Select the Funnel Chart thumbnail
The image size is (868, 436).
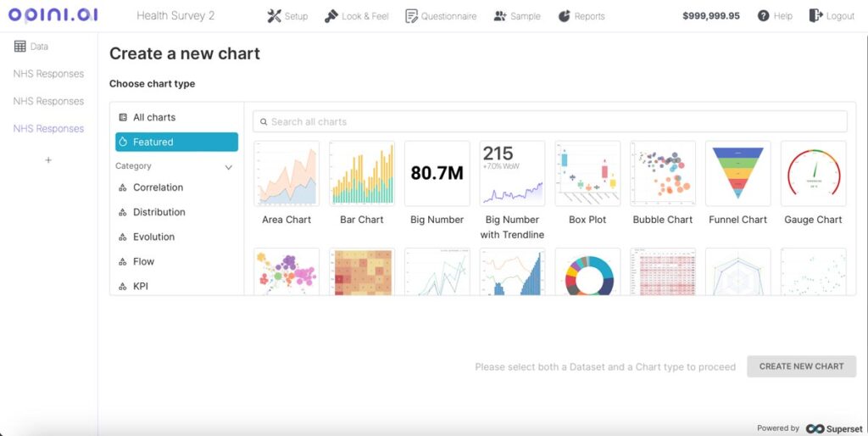tap(738, 173)
